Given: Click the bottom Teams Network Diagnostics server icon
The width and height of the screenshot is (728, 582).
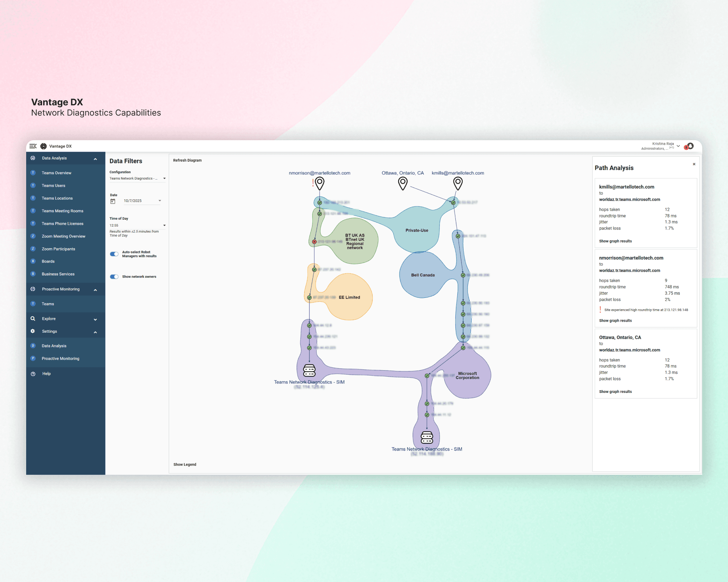Looking at the screenshot, I should (x=427, y=437).
